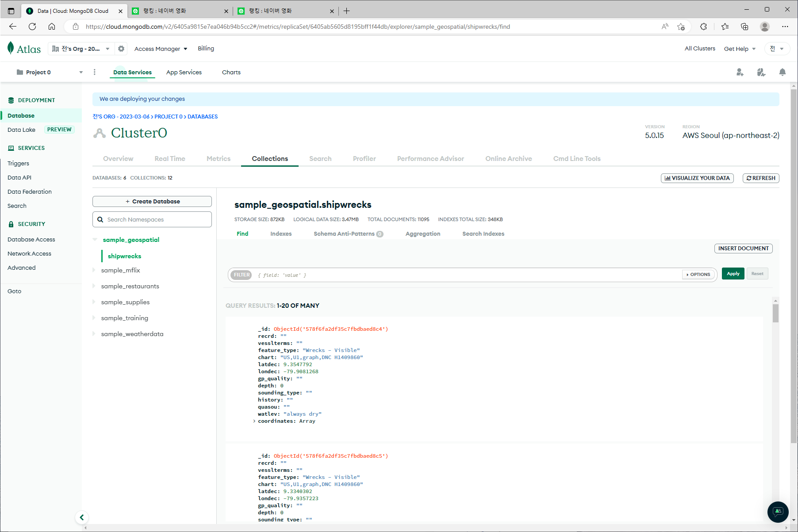Select shipwrecks collection
This screenshot has height=532, width=798.
tap(124, 256)
